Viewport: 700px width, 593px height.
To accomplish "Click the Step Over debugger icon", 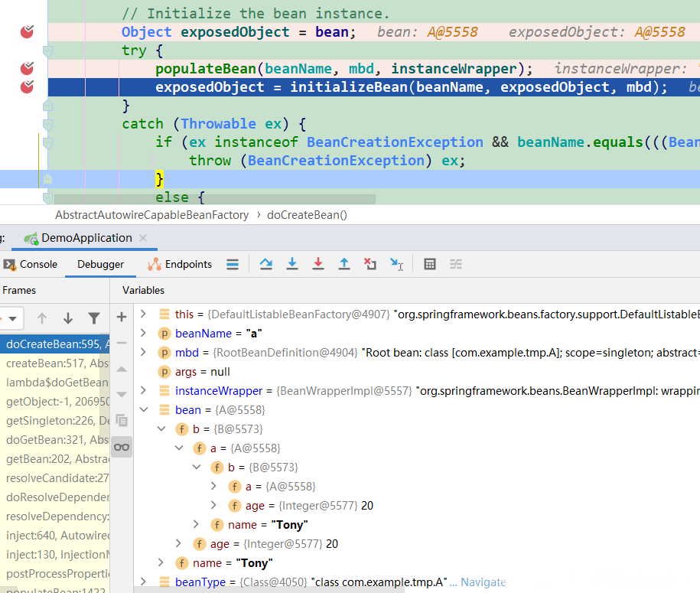I will [x=266, y=264].
